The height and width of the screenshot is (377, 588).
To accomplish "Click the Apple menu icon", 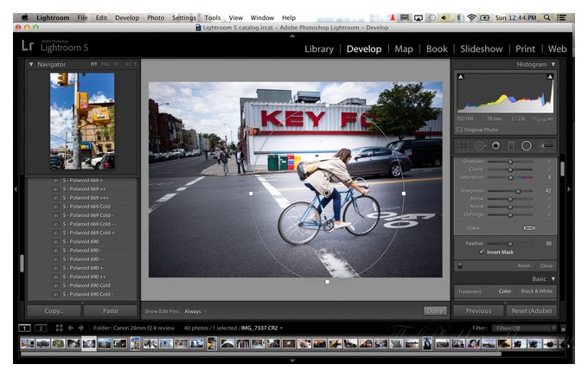I will click(25, 17).
